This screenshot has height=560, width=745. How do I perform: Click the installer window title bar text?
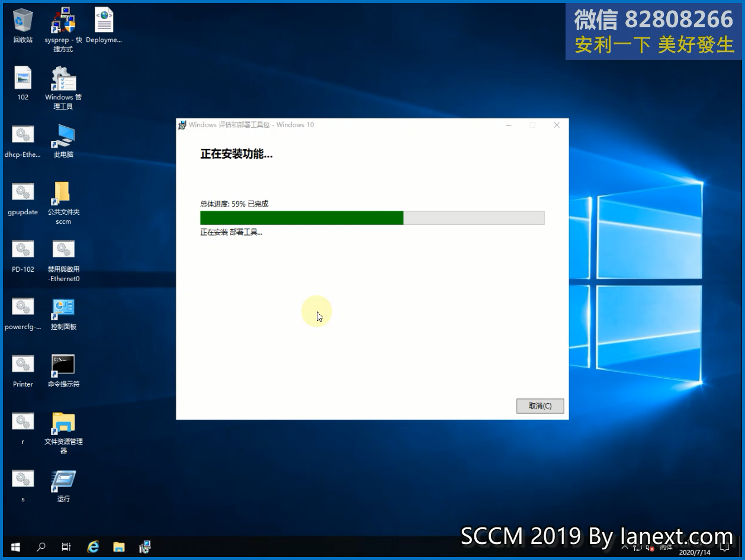(x=251, y=125)
